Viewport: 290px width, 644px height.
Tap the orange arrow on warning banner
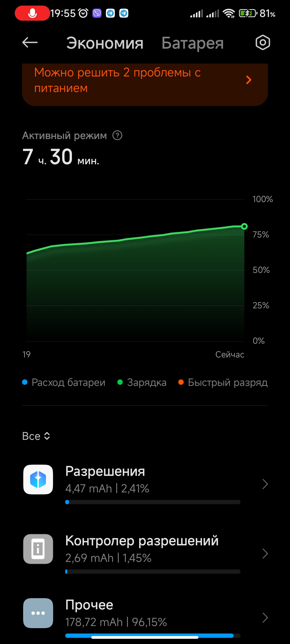(x=249, y=80)
